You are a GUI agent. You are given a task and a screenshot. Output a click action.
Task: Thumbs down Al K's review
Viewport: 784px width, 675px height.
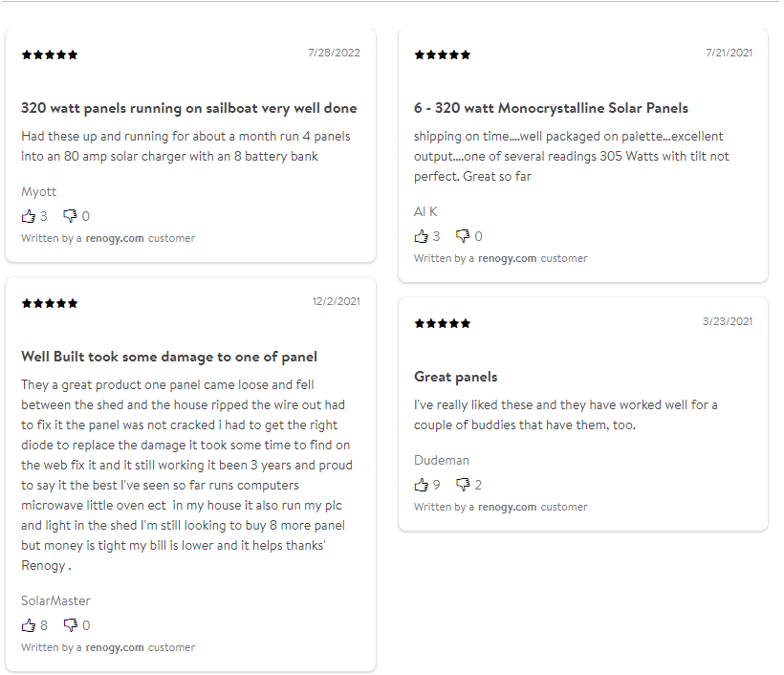(463, 236)
